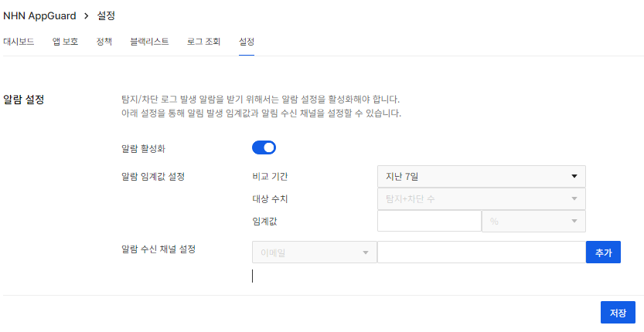This screenshot has width=644, height=332.
Task: Click the 비교 기간 label
Action: tap(270, 177)
